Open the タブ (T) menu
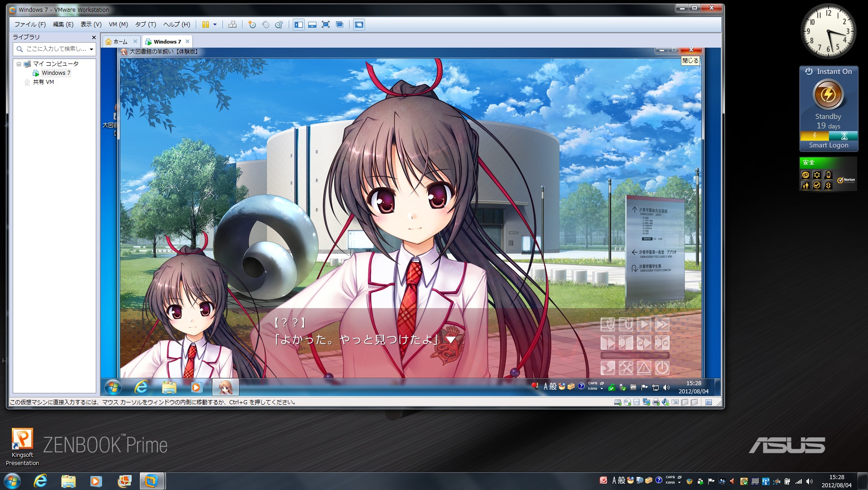 click(145, 24)
